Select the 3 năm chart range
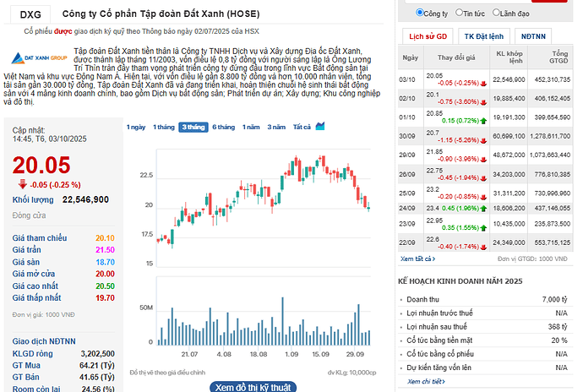 click(x=276, y=128)
